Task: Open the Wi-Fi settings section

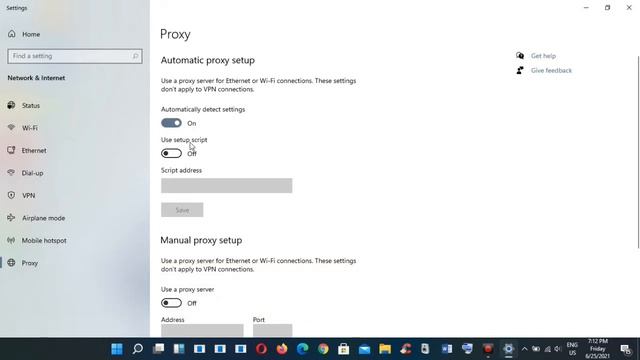Action: pyautogui.click(x=29, y=128)
